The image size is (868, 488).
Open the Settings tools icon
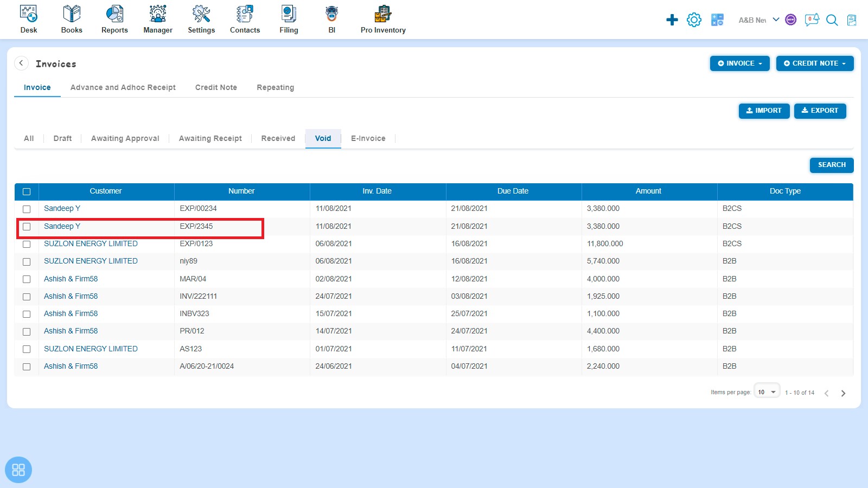201,14
